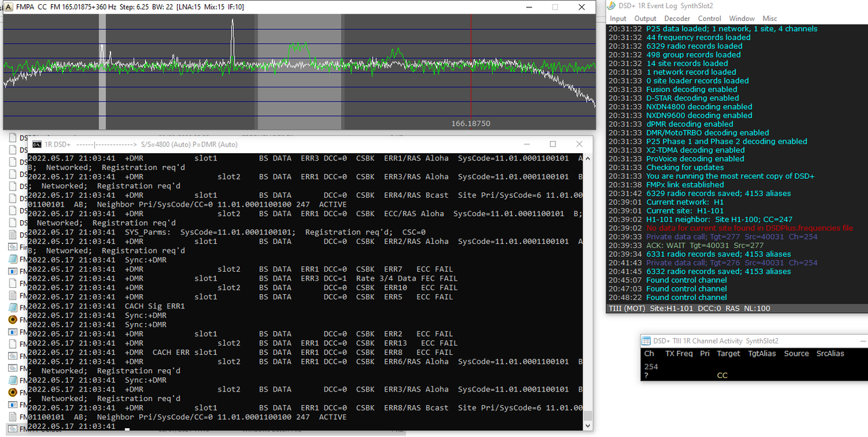The height and width of the screenshot is (437, 868).
Task: Click the Target column header
Action: point(728,354)
